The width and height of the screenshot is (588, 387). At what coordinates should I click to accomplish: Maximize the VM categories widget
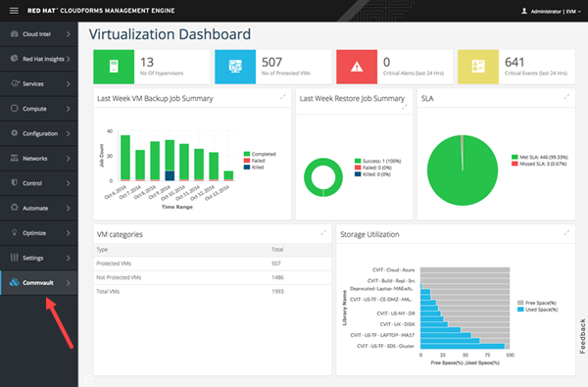(323, 233)
